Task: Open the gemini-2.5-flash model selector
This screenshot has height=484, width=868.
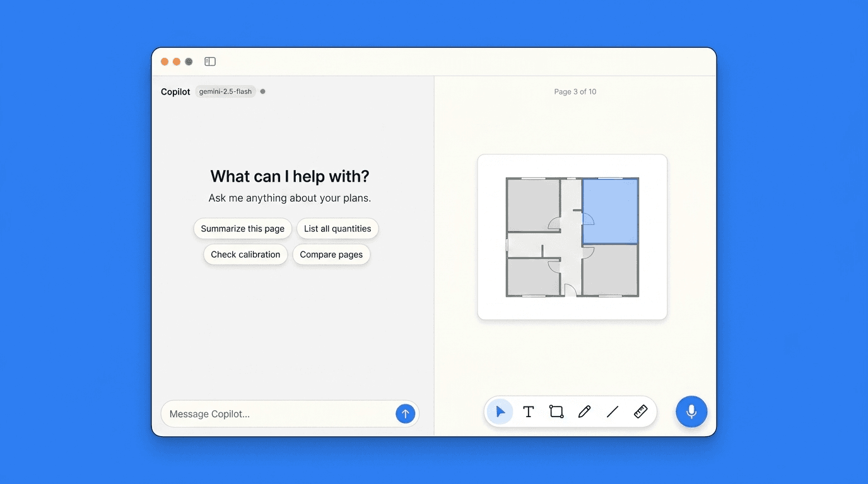Action: click(225, 91)
